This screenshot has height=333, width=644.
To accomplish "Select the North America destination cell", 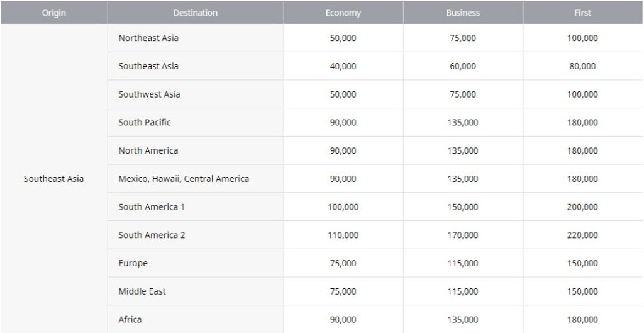I will (196, 150).
